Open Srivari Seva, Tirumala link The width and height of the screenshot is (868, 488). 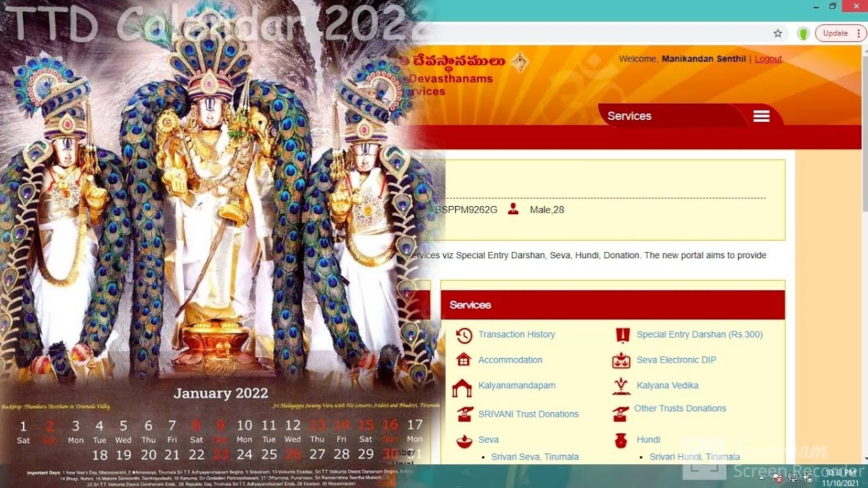pyautogui.click(x=535, y=457)
